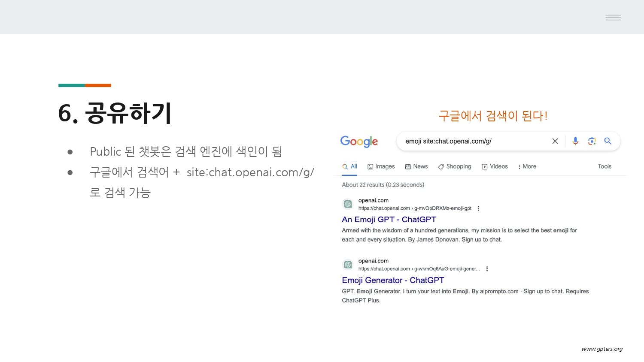Open three-dot menu for An Emoji GPT result
The image size is (644, 362).
click(478, 208)
